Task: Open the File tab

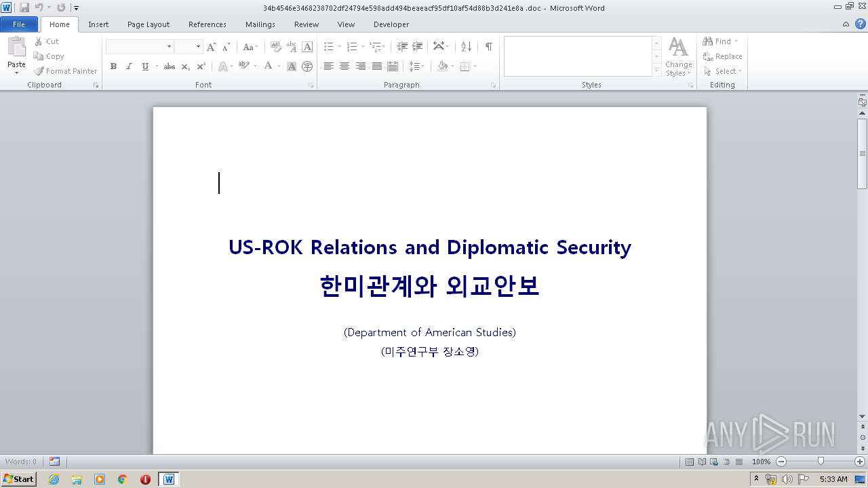Action: 19,24
